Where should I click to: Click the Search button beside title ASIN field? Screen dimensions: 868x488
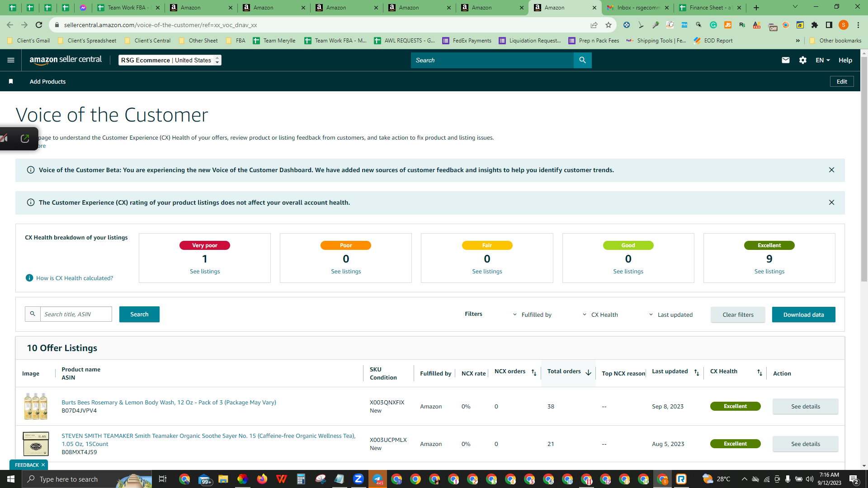pos(139,314)
